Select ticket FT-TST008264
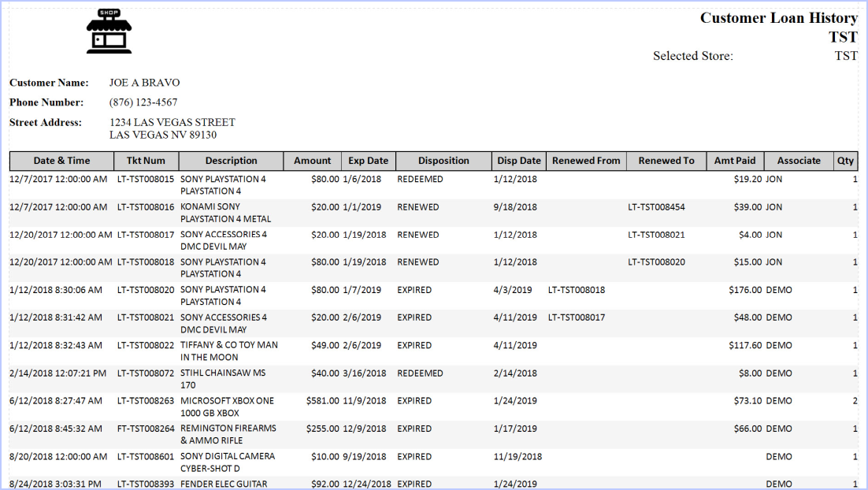 146,429
